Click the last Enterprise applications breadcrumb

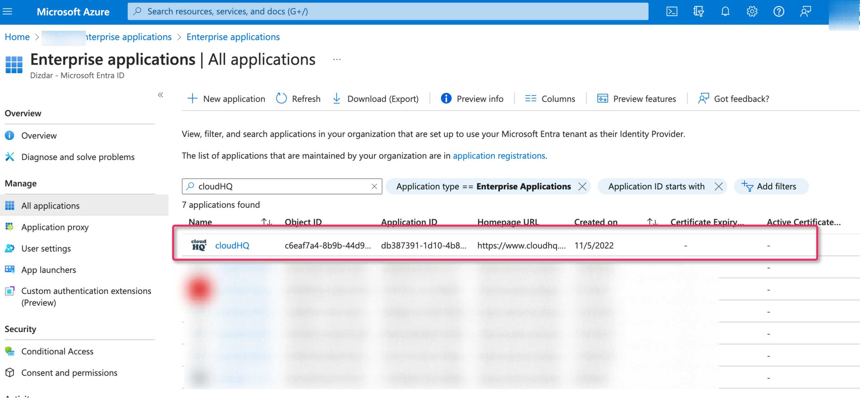coord(233,37)
